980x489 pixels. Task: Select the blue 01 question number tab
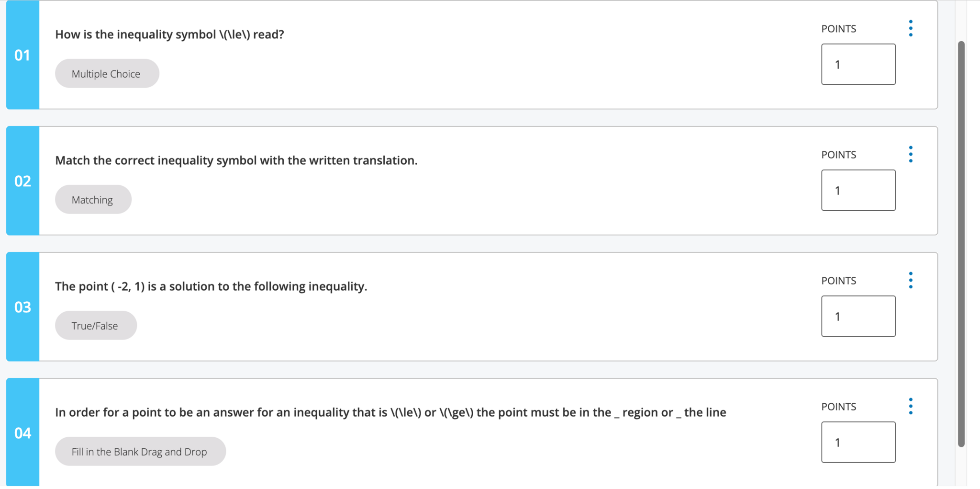pos(22,55)
